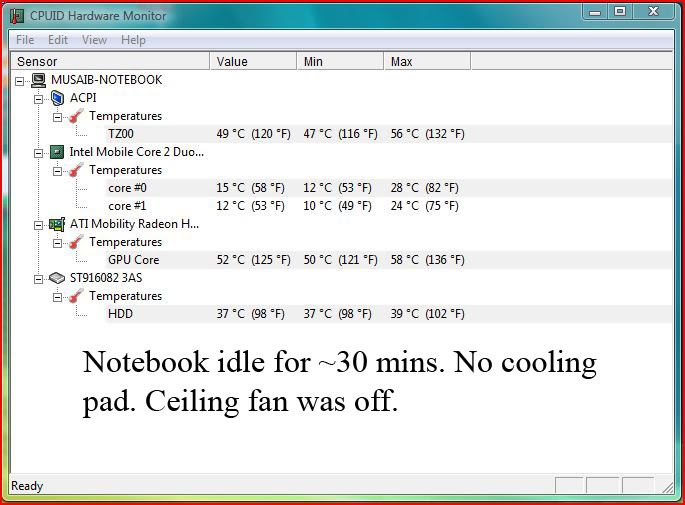This screenshot has width=685, height=505.
Task: Open the View menu
Action: tap(94, 40)
